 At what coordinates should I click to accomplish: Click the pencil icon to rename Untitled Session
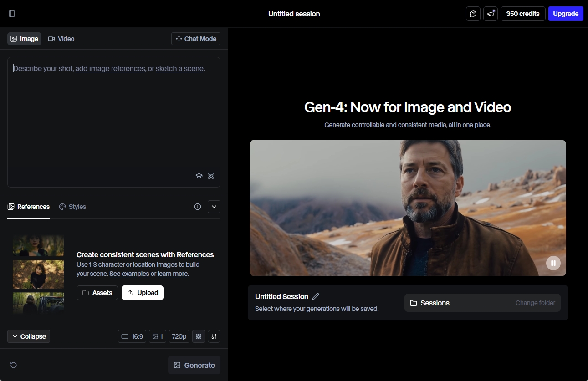tap(316, 296)
